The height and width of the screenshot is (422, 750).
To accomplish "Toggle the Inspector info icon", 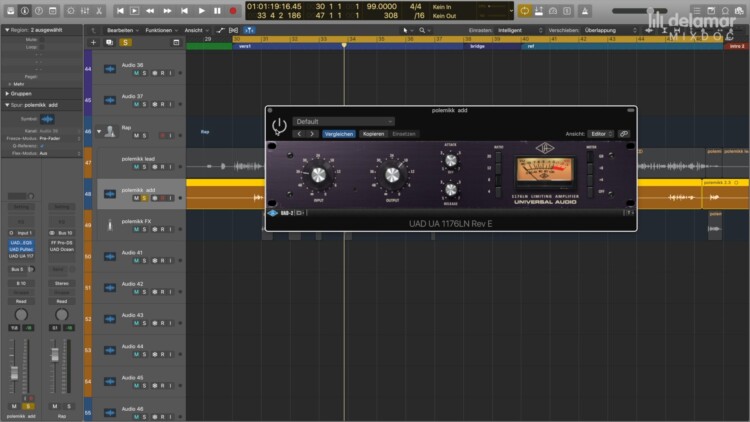I will tap(25, 11).
